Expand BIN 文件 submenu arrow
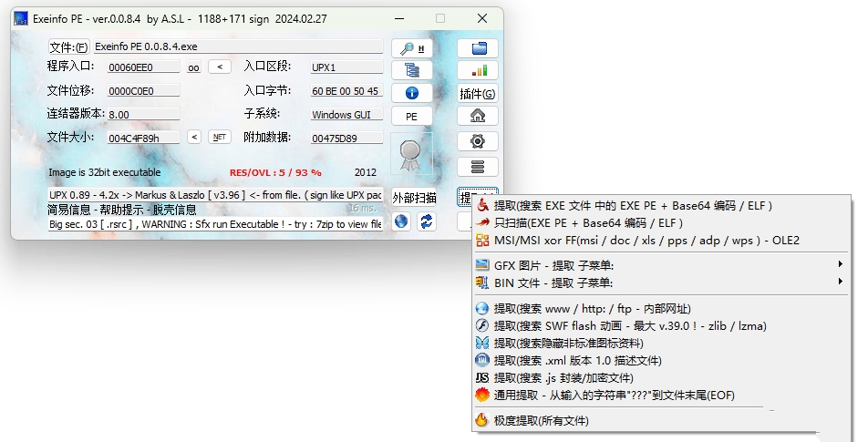Viewport: 868px width, 442px height. (x=841, y=282)
